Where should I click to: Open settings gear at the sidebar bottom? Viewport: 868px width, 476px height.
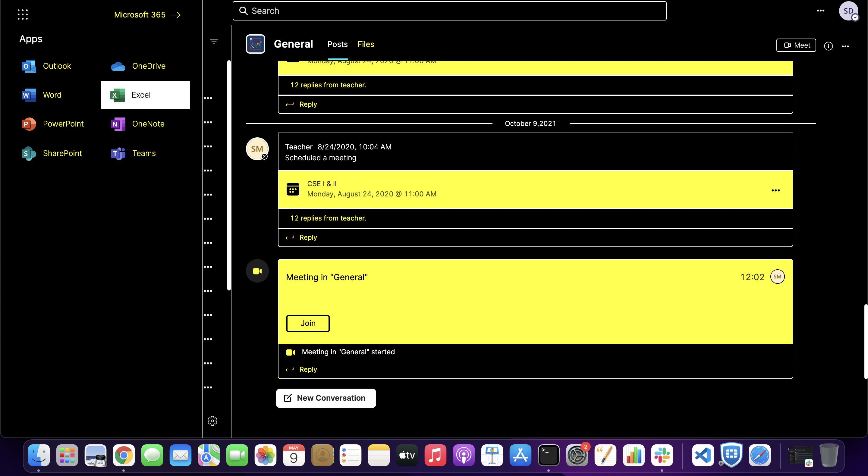click(212, 420)
